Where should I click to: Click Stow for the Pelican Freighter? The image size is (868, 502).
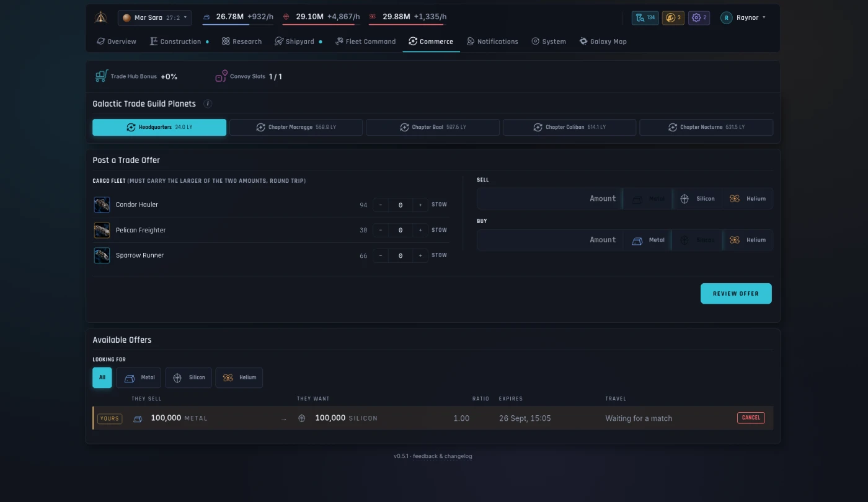coord(439,230)
